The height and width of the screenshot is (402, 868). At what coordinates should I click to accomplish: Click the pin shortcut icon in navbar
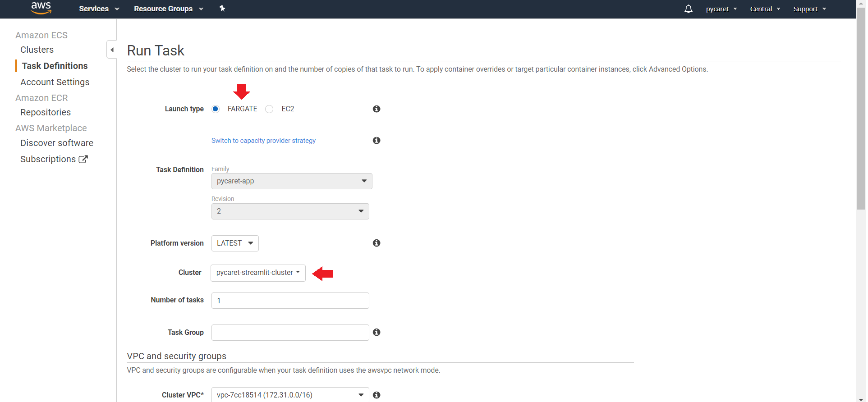point(222,9)
